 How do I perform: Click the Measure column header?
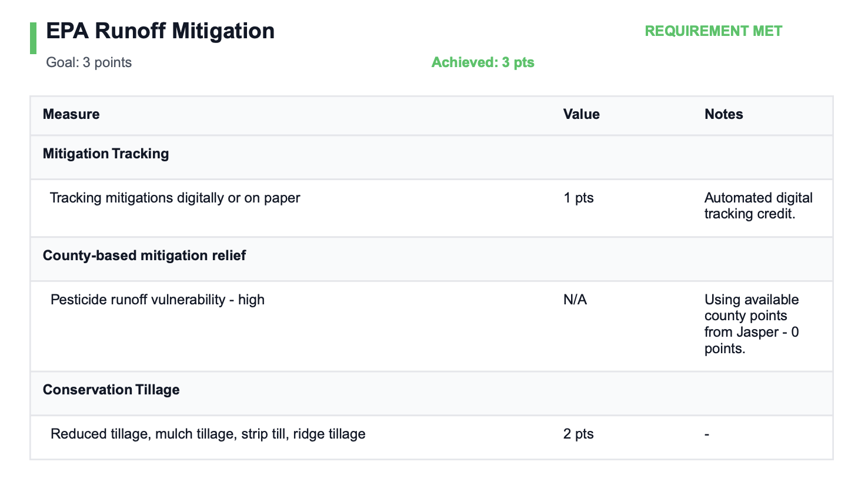[71, 114]
